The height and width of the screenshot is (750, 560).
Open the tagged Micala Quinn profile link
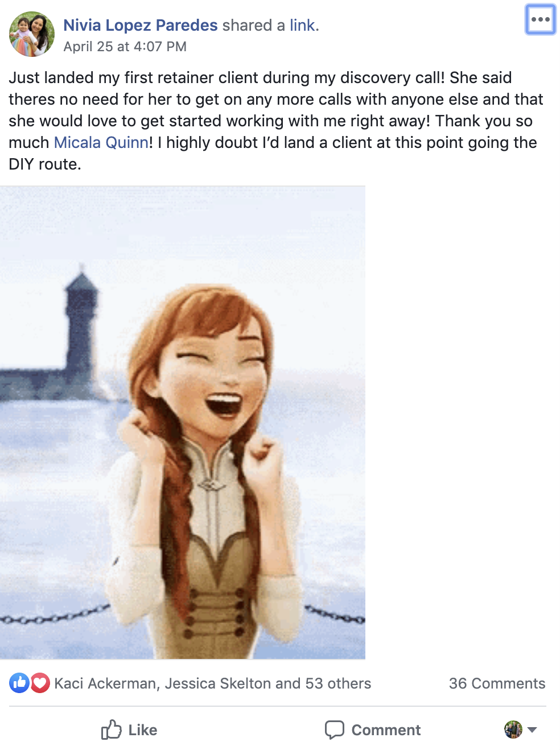(101, 142)
